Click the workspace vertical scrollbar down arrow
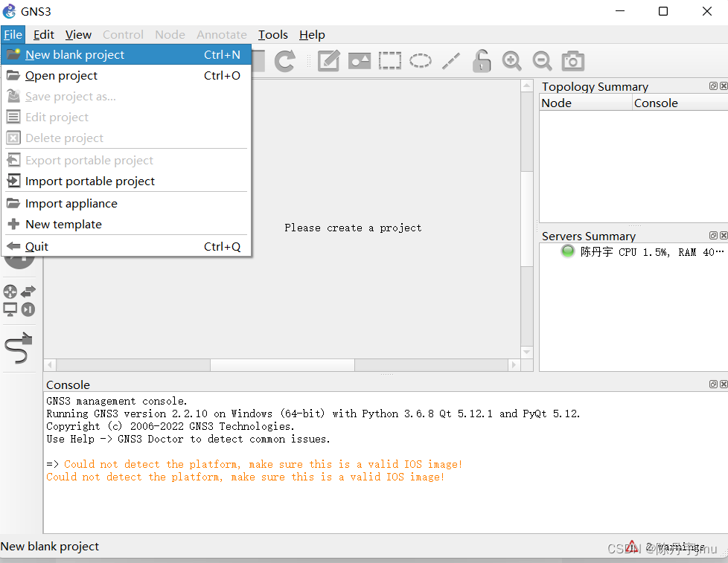 [x=526, y=352]
